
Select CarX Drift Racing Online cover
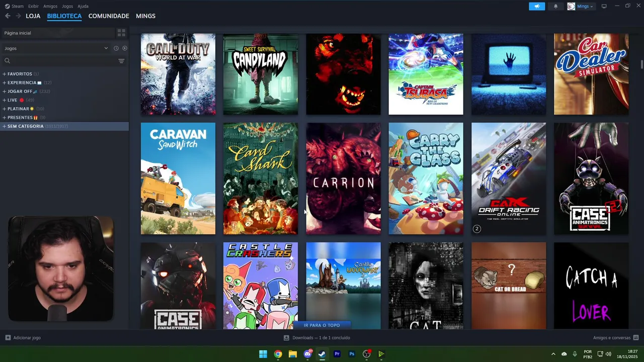(509, 178)
